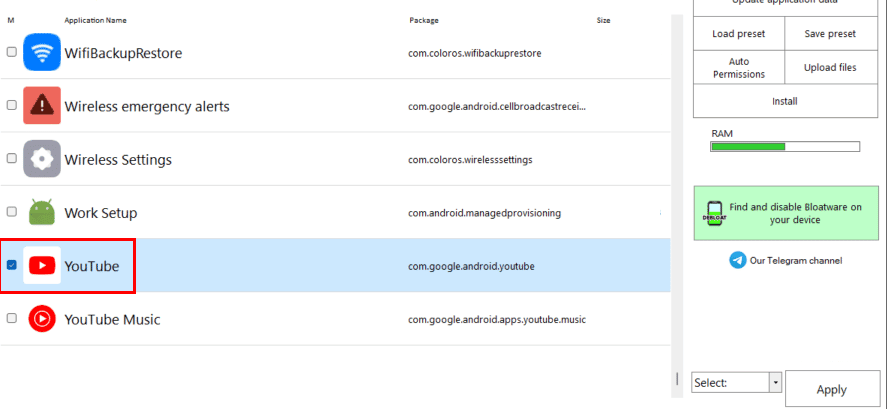
Task: Click Find and disable Bloatware banner
Action: pyautogui.click(x=786, y=213)
